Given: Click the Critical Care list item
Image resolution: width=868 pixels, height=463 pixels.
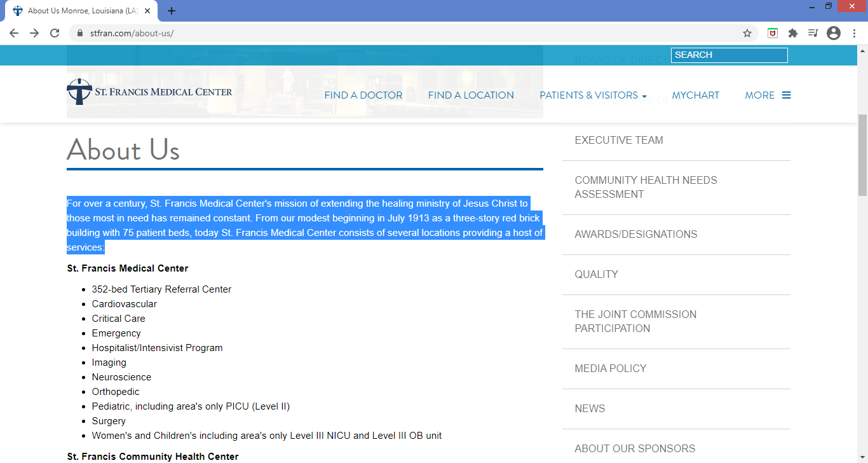Looking at the screenshot, I should pos(118,319).
